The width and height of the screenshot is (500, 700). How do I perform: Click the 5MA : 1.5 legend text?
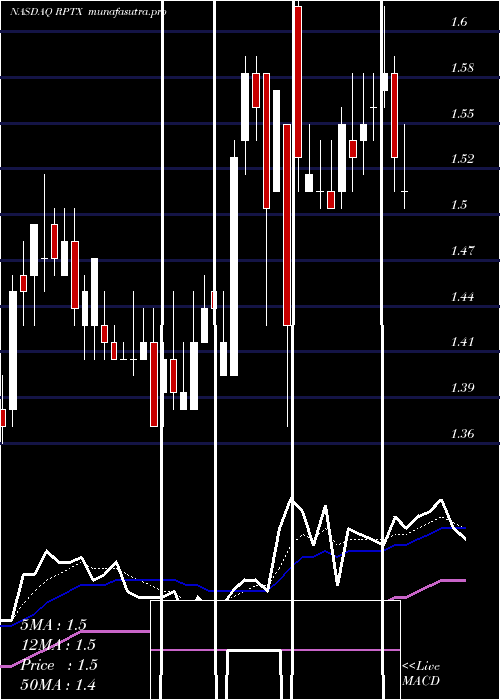click(x=54, y=625)
